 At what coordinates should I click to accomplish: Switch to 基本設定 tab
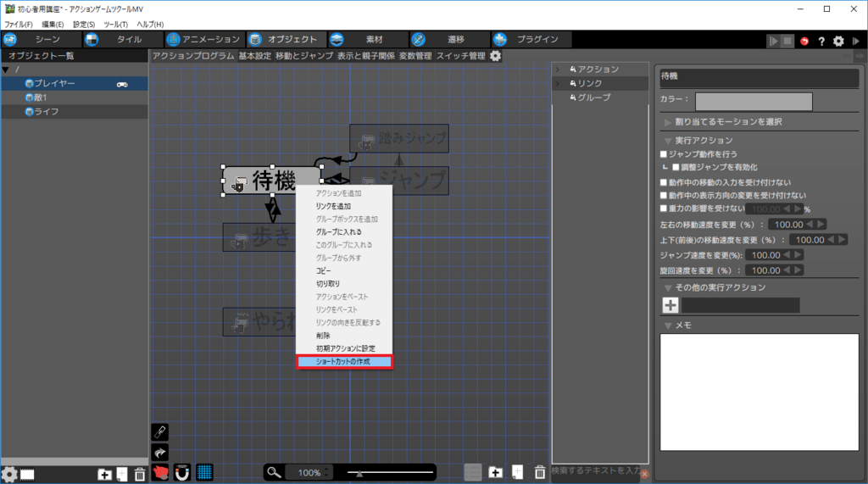(254, 56)
